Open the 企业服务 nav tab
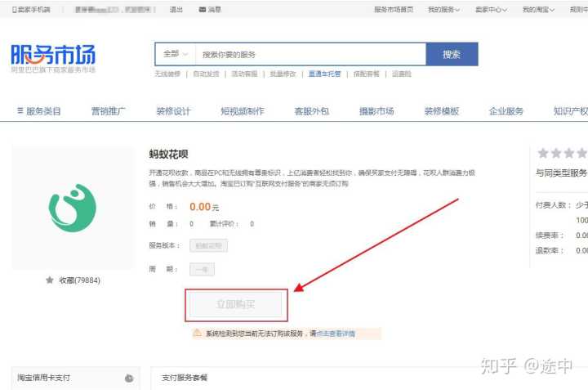588x390 pixels. pos(506,111)
